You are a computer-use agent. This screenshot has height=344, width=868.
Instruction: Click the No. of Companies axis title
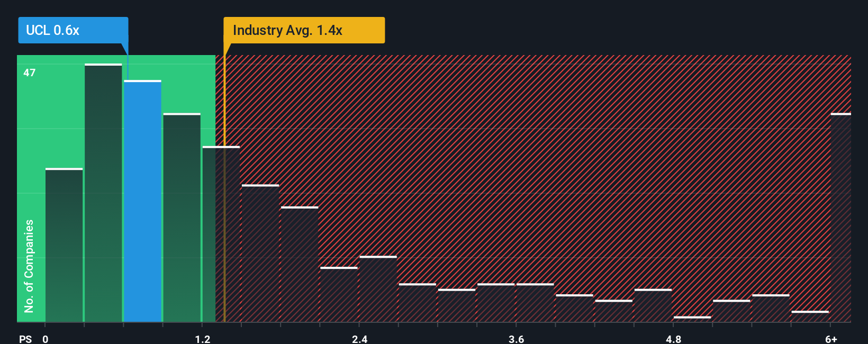tap(29, 266)
